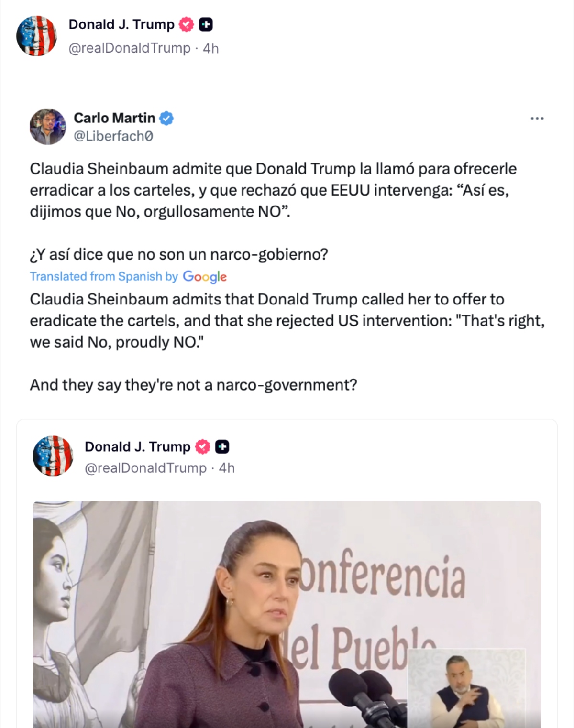Open the quoted post's Donald J. Trump name
Image resolution: width=574 pixels, height=728 pixels.
click(x=137, y=447)
